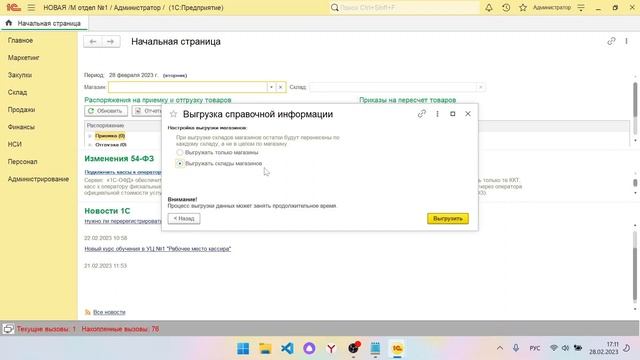Open the Главное section
Screen dimensions: 640x360
[20, 40]
